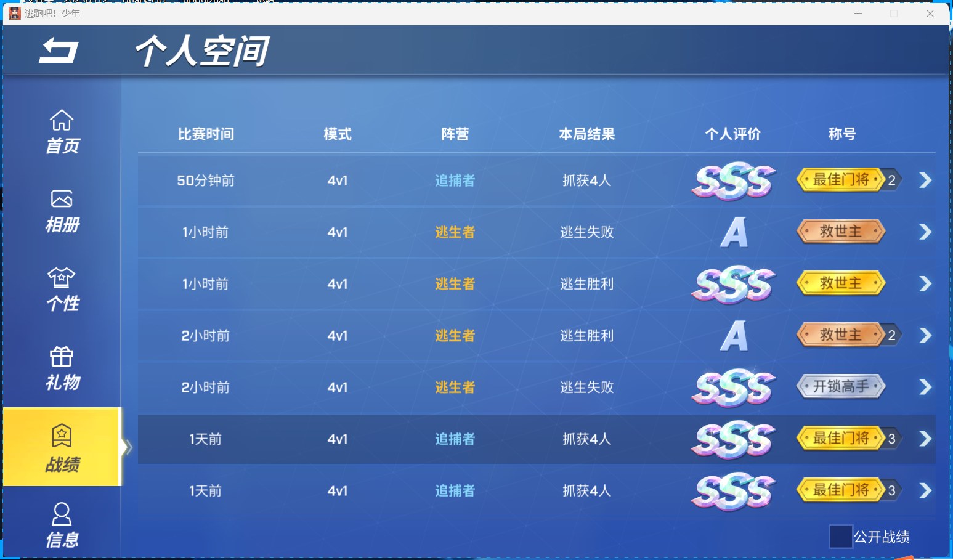
Task: Click the 比赛时间 column header
Action: (206, 134)
